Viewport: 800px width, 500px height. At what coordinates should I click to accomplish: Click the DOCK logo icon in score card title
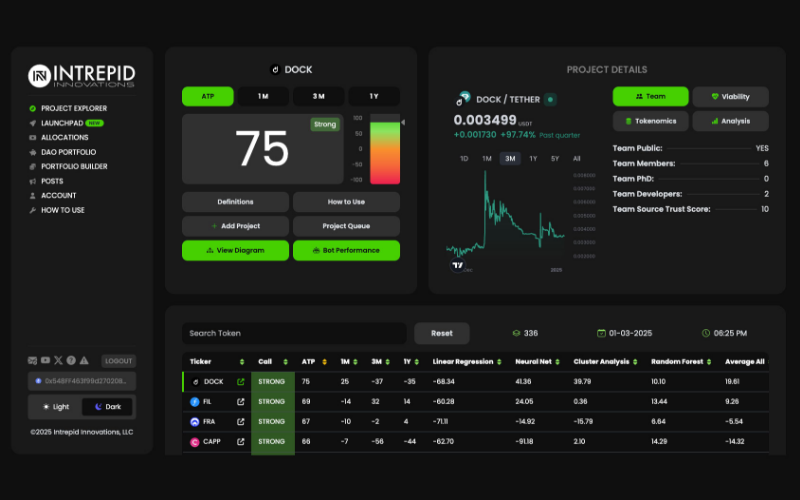coord(275,69)
